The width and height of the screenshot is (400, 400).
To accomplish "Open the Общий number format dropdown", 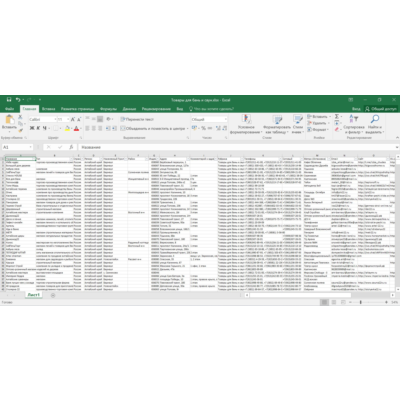I will click(226, 119).
